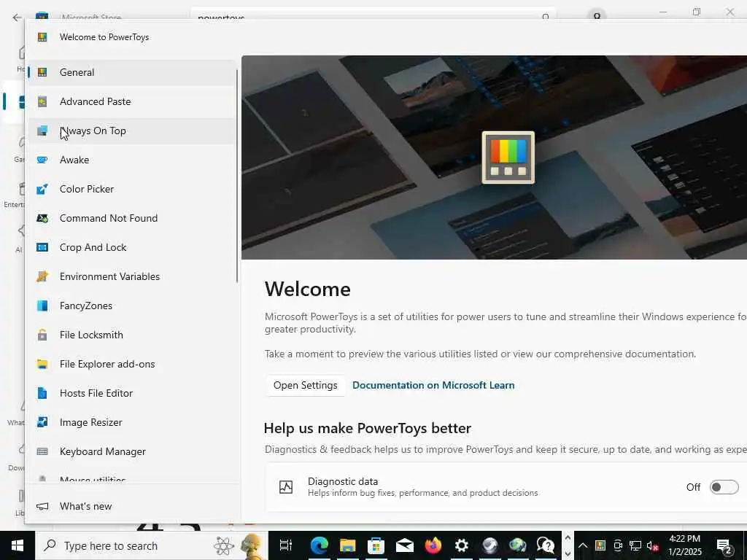
Task: Select Always On Top in sidebar
Action: pyautogui.click(x=132, y=131)
